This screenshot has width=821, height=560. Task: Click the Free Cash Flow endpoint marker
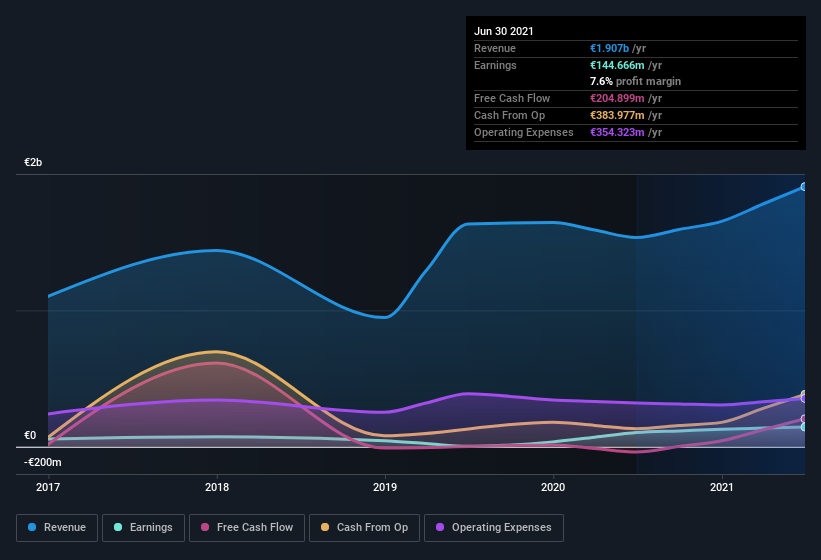pyautogui.click(x=804, y=419)
